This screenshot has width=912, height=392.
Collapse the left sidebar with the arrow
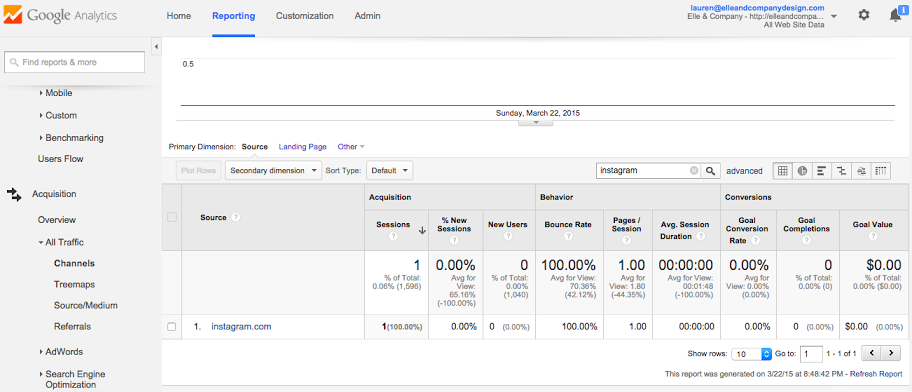[156, 47]
